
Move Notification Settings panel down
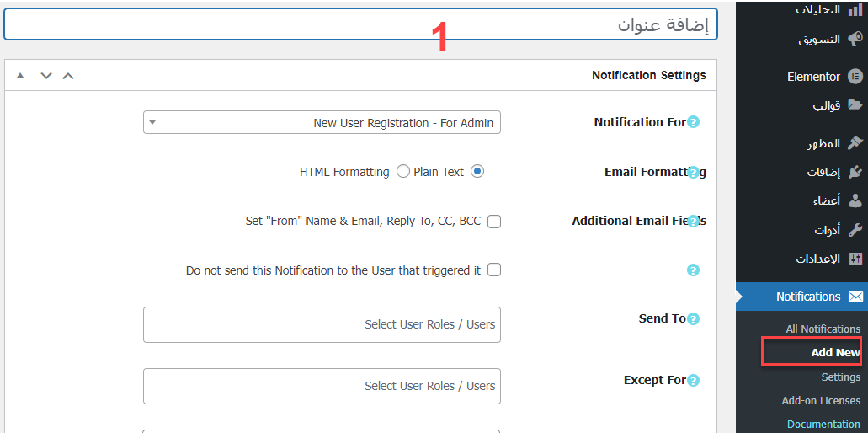[x=46, y=76]
